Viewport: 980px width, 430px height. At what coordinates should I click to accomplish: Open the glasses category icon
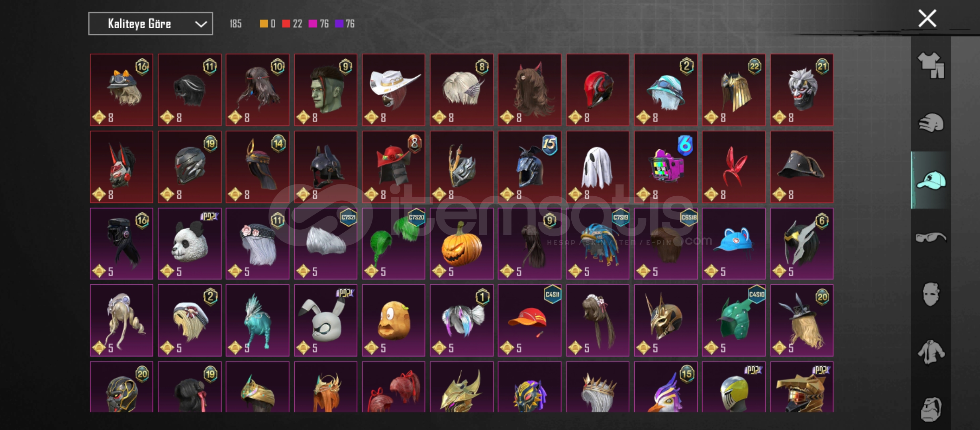coord(931,237)
